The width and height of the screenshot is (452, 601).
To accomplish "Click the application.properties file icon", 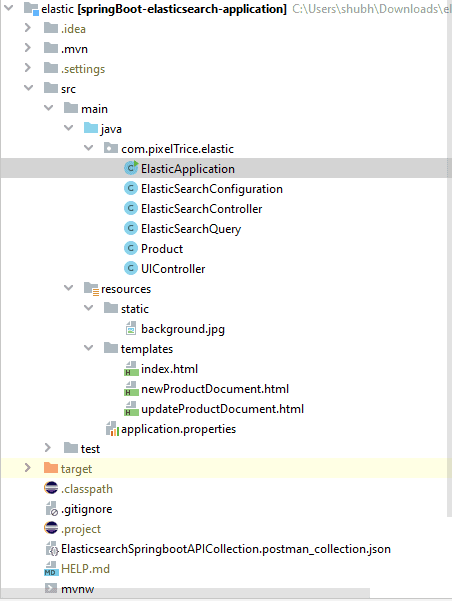I will coord(112,429).
